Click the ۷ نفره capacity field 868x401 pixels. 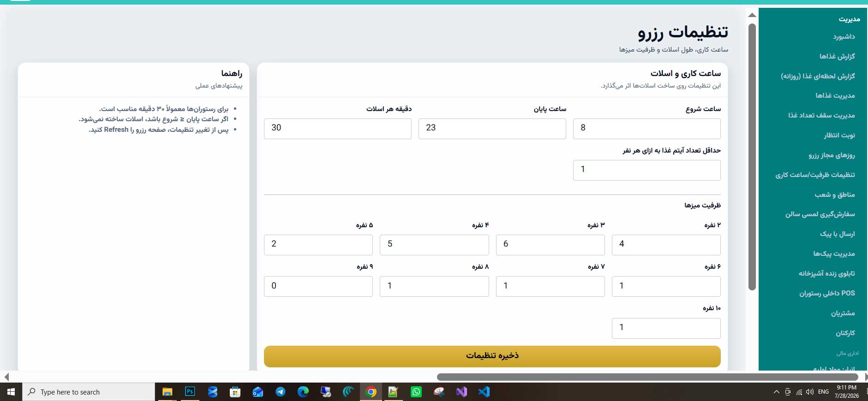(x=550, y=286)
